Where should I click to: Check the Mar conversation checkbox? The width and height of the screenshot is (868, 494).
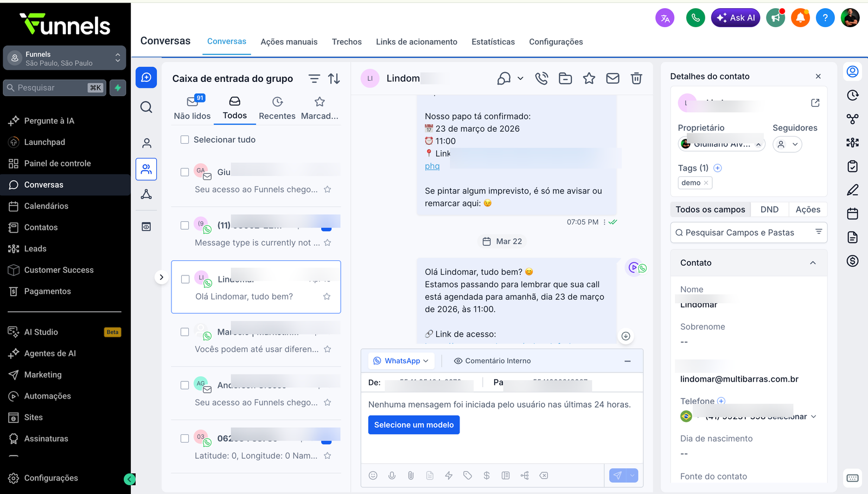(x=184, y=332)
